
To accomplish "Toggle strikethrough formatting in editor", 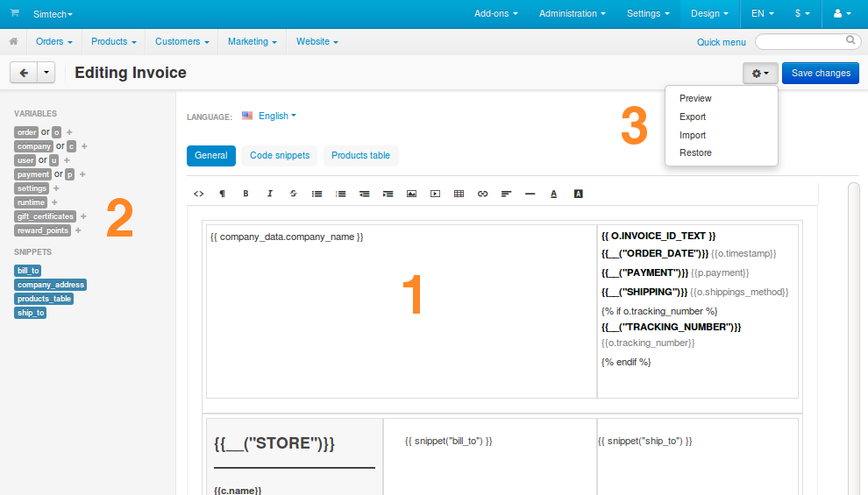I will click(294, 194).
